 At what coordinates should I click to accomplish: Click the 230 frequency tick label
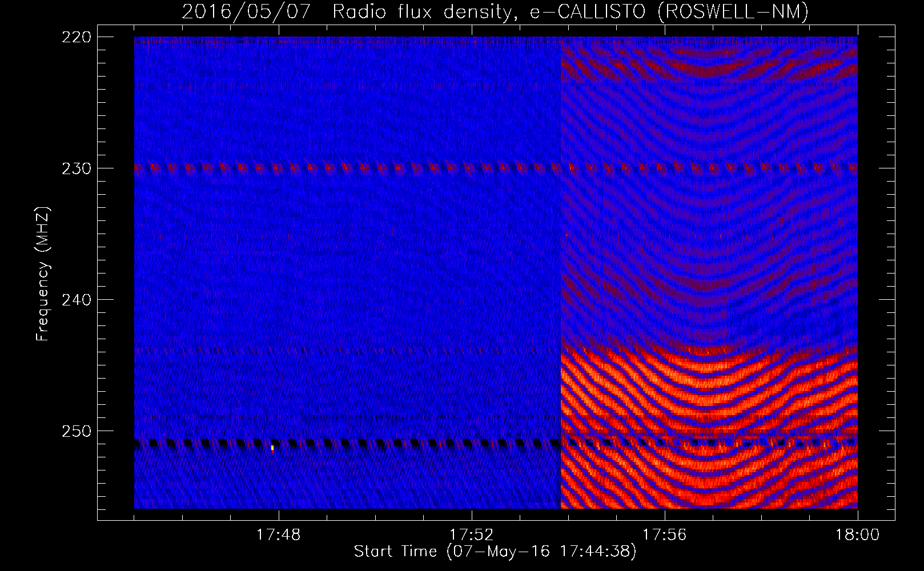[x=77, y=168]
